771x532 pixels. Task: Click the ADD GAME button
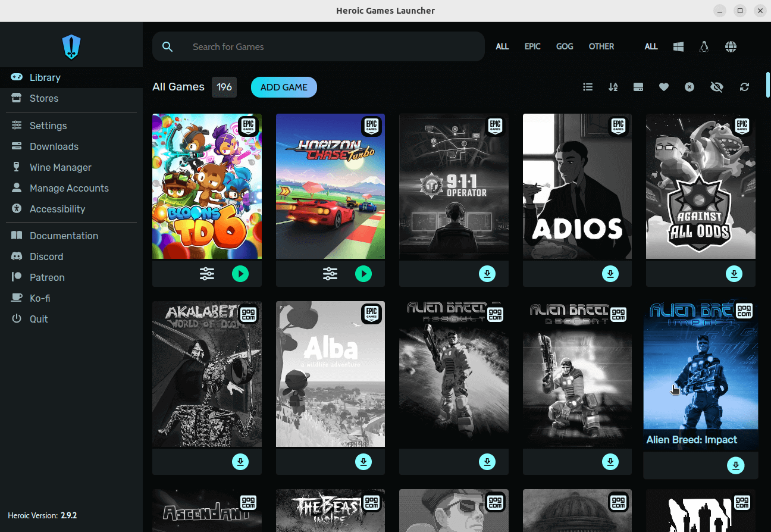pyautogui.click(x=284, y=87)
